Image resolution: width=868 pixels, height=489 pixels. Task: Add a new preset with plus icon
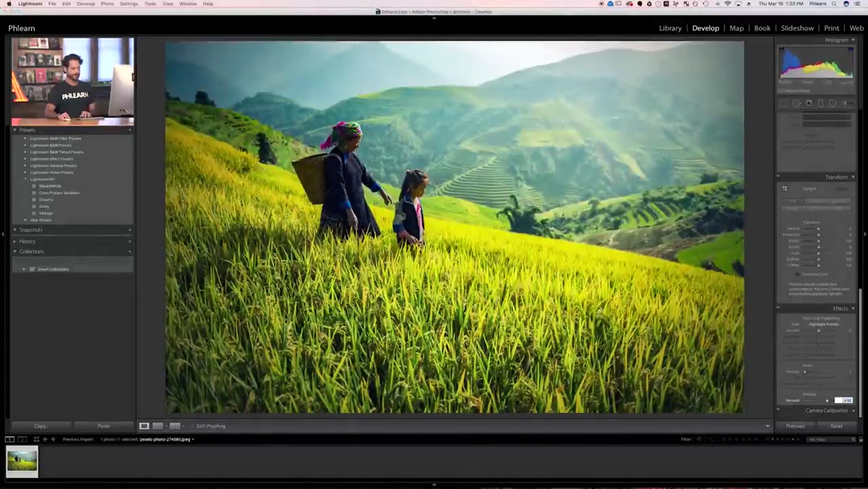coord(129,129)
